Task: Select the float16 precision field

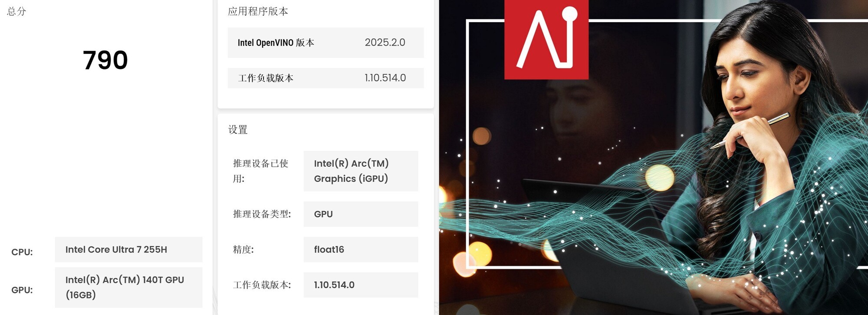Action: (x=361, y=249)
